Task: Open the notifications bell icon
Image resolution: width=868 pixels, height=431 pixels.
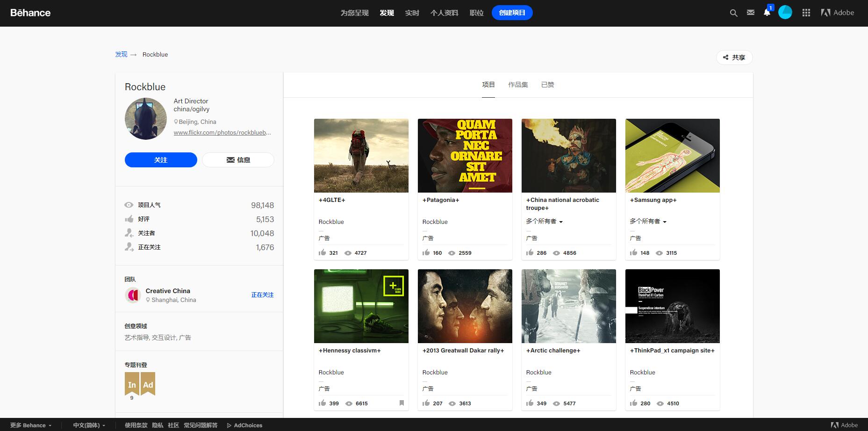Action: point(767,13)
